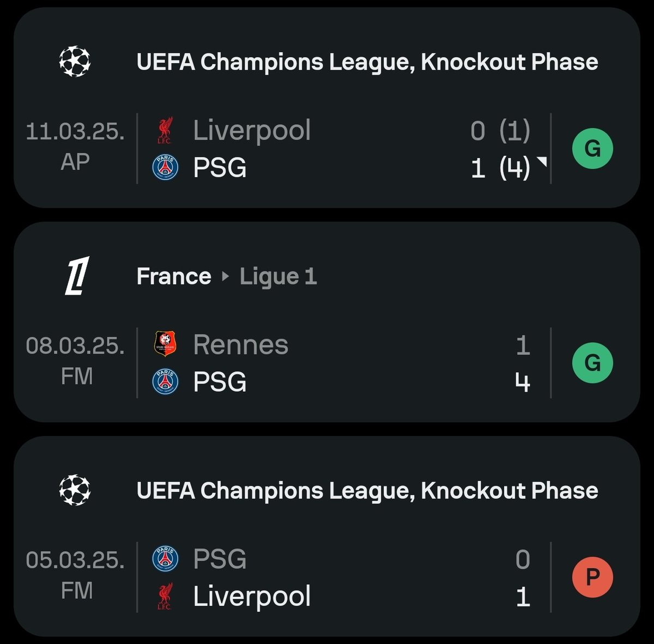This screenshot has height=644, width=654.
Task: Click the Champions League ball icon in bottom card
Action: pyautogui.click(x=75, y=490)
